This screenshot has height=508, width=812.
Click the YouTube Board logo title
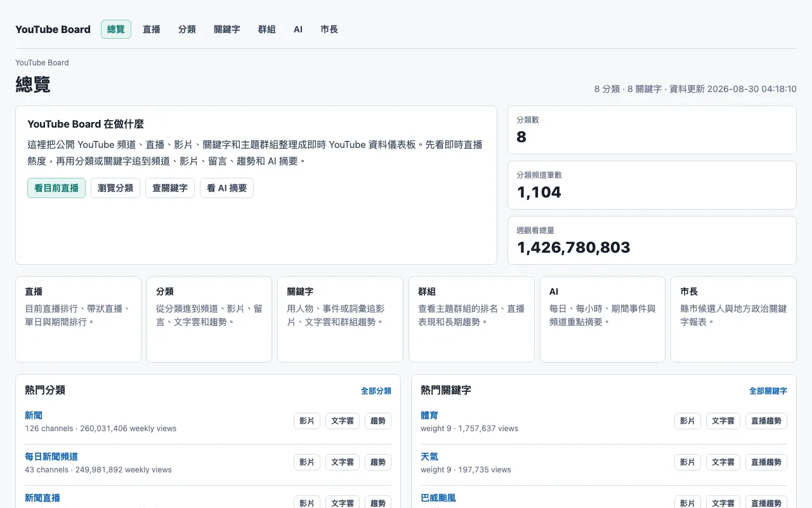coord(53,29)
